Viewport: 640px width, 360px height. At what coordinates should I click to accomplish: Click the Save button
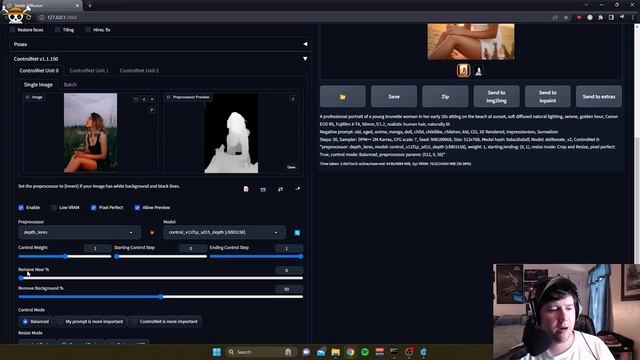[394, 97]
